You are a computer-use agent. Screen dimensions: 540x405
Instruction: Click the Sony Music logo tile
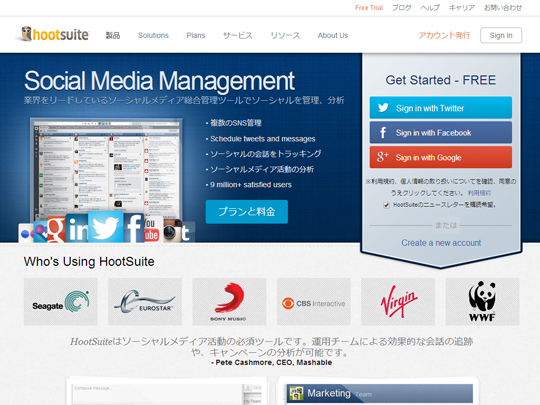[229, 302]
